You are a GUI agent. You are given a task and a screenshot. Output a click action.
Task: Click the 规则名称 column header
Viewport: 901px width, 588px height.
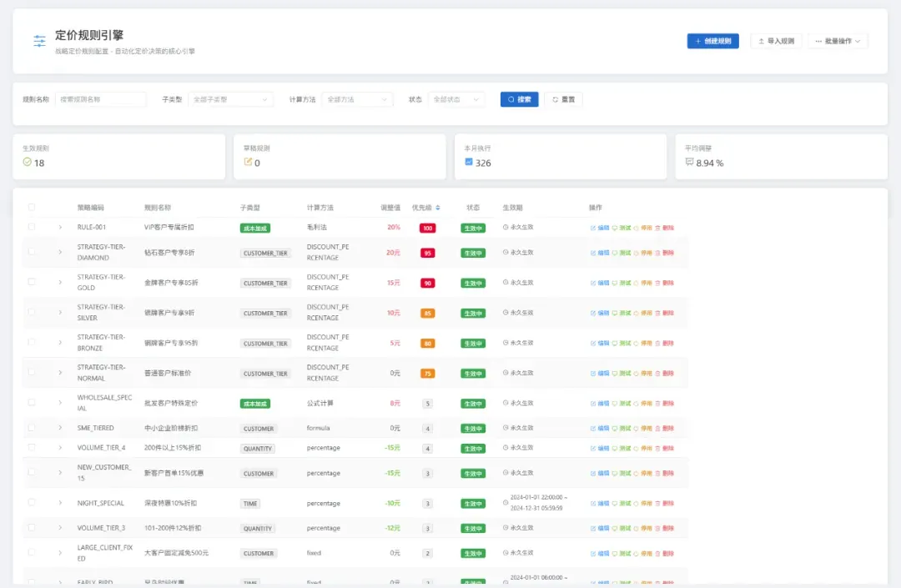click(x=158, y=208)
